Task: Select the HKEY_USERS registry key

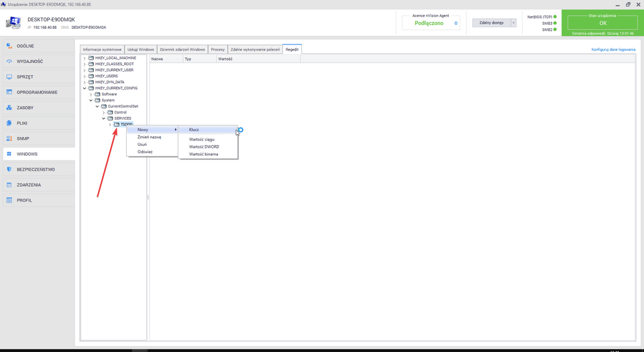Action: 106,76
